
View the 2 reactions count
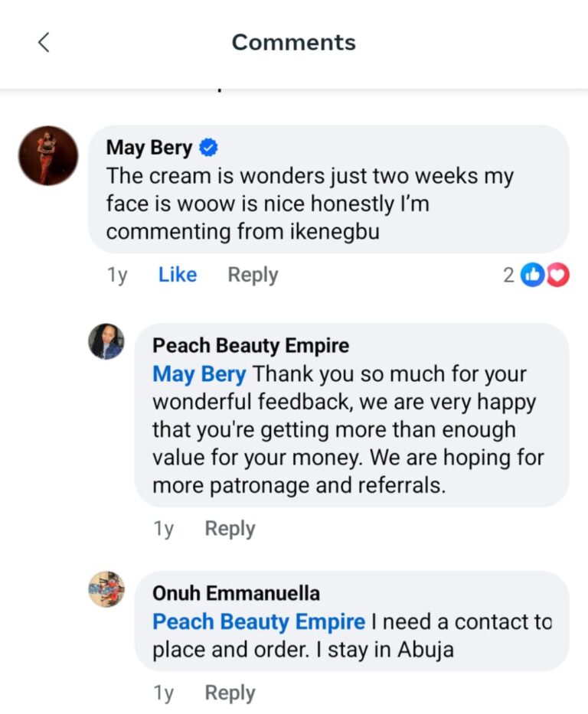coord(508,275)
